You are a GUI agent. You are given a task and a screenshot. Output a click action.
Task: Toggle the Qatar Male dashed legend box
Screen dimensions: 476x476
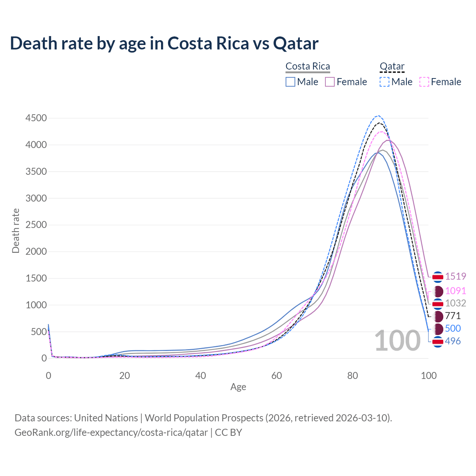[x=385, y=82]
